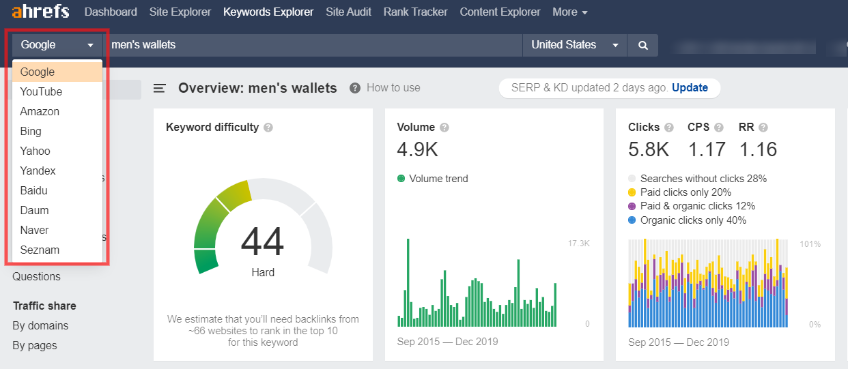Image resolution: width=848 pixels, height=369 pixels.
Task: Open Site Explorer
Action: pyautogui.click(x=180, y=12)
